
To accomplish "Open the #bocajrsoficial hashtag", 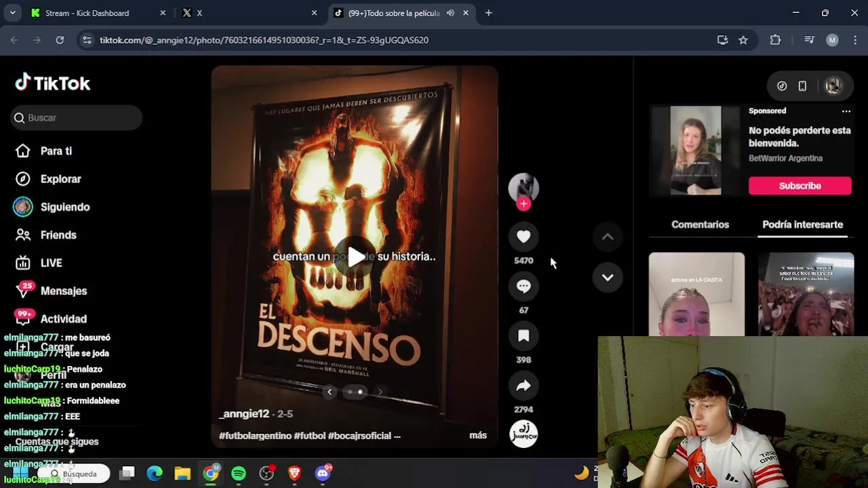I will point(359,436).
